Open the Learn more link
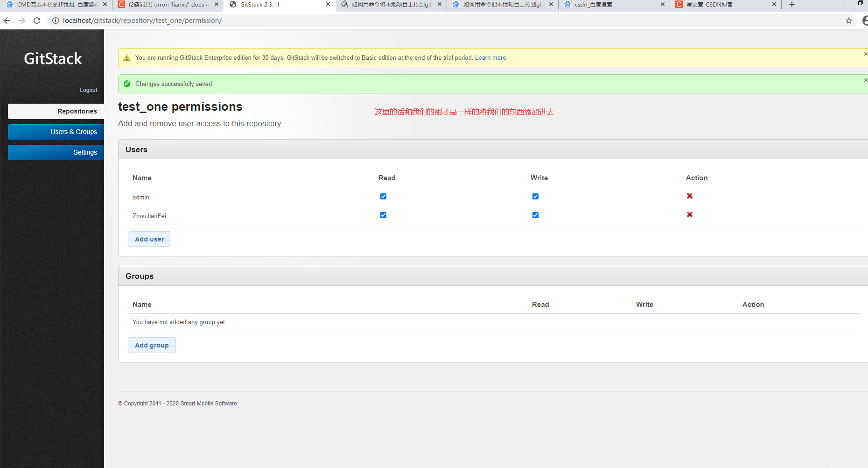Image resolution: width=868 pixels, height=468 pixels. (490, 57)
